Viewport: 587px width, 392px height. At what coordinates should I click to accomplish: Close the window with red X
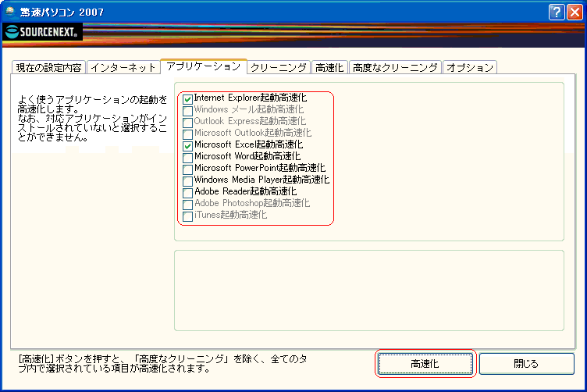pos(575,12)
